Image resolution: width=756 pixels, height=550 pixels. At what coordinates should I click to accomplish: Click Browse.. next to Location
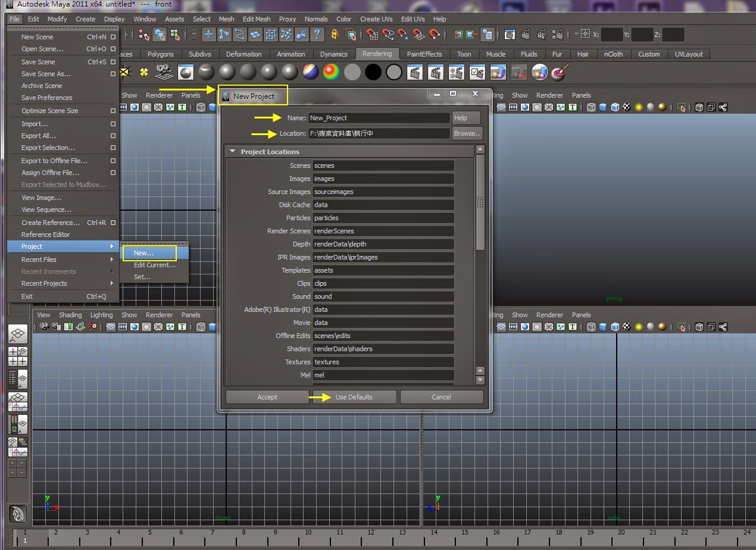[467, 133]
